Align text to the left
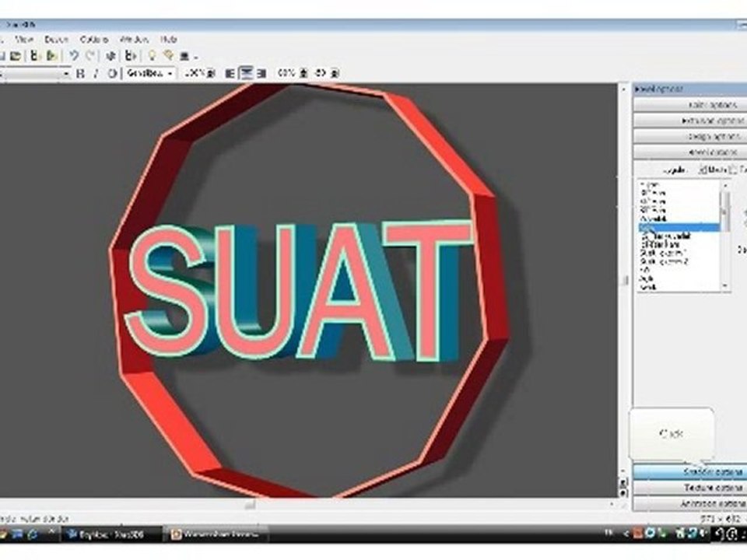The image size is (747, 560). (230, 73)
